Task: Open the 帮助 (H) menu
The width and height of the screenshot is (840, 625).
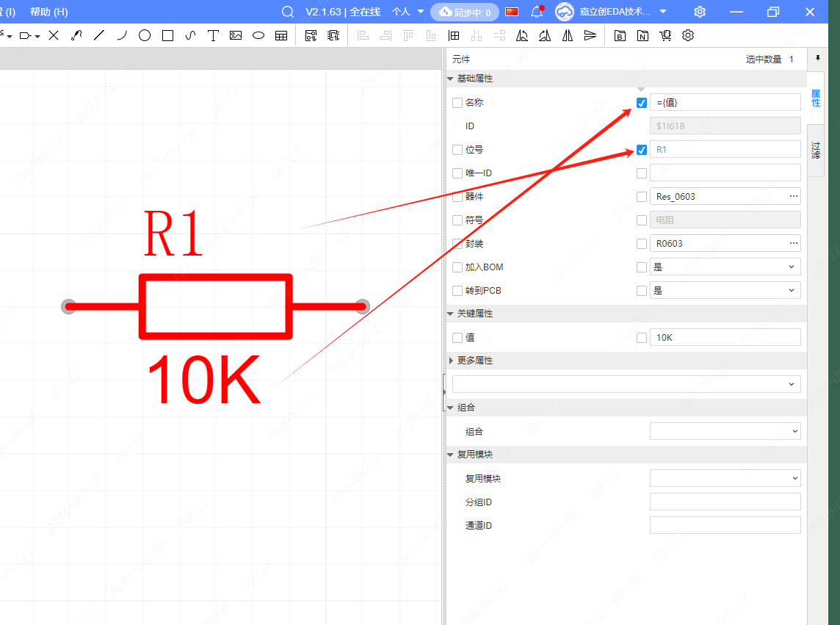Action: click(49, 12)
